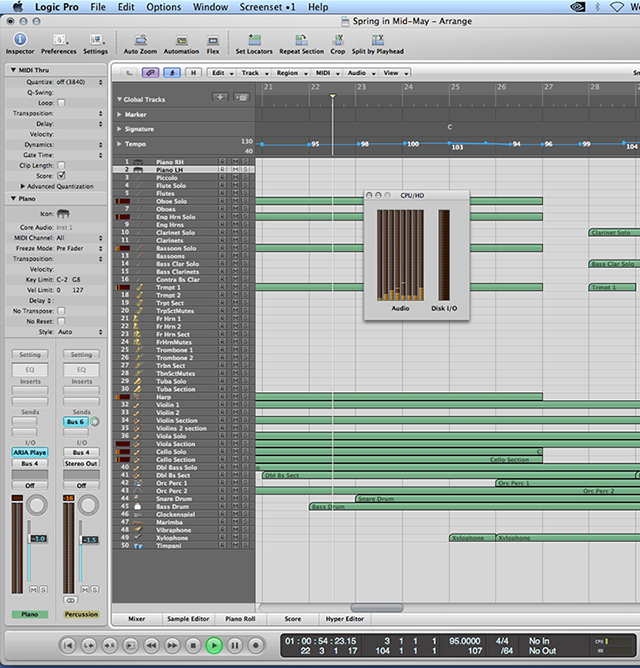Expand the Marker global track
This screenshot has width=640, height=668.
pos(119,114)
